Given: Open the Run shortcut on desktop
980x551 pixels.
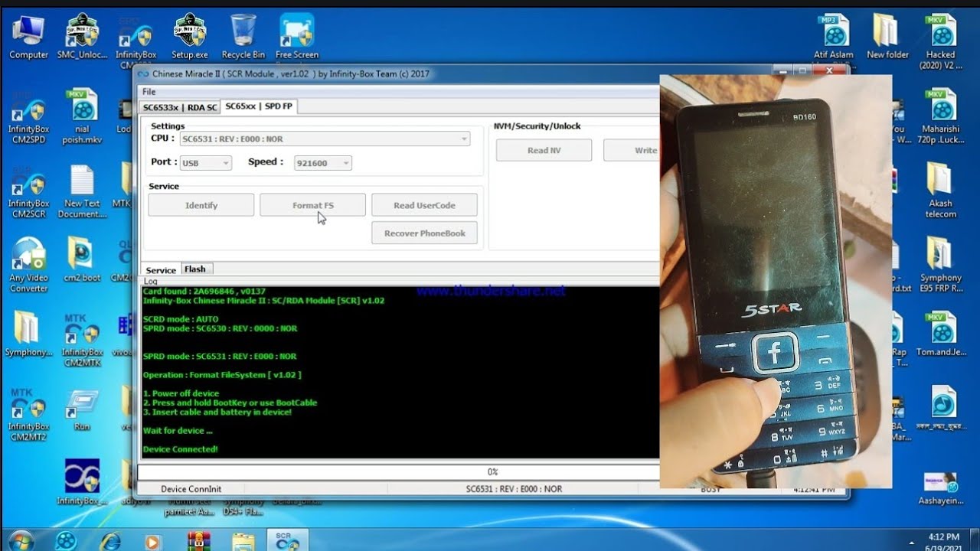Looking at the screenshot, I should (x=82, y=409).
